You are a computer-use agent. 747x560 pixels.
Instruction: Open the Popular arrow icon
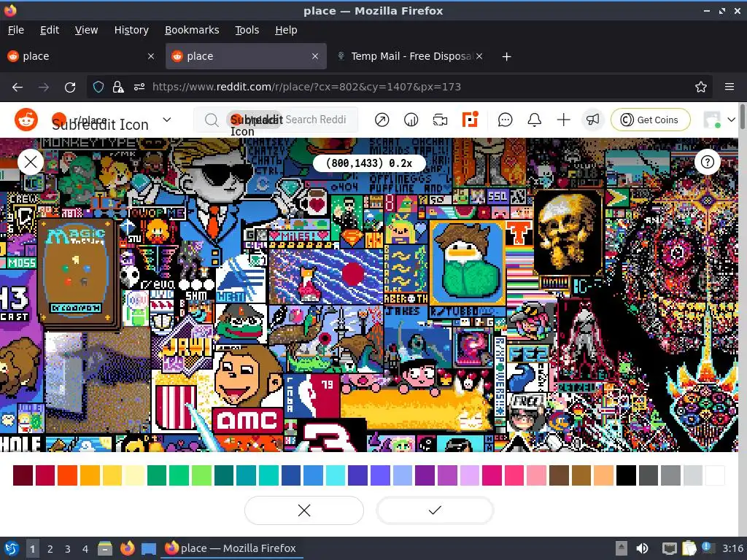point(382,120)
